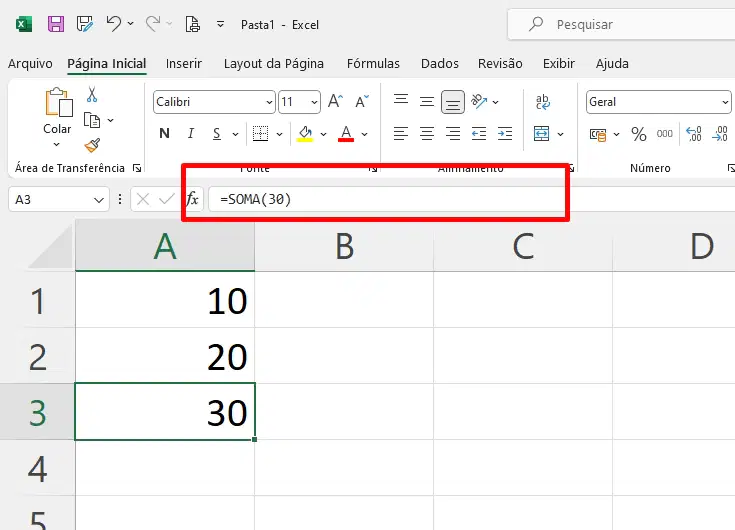Open the Ajuda tab
The height and width of the screenshot is (530, 735).
pyautogui.click(x=612, y=64)
